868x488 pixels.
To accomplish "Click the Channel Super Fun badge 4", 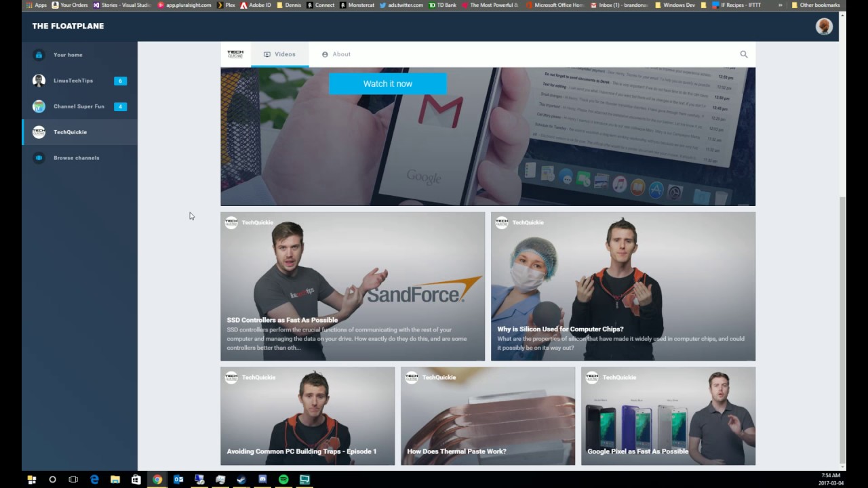I will coord(120,106).
